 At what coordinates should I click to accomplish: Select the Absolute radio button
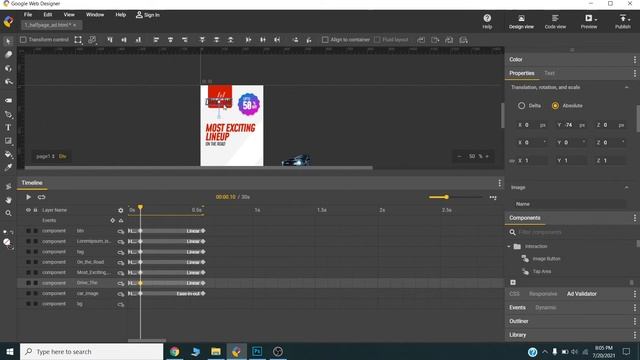pos(555,106)
